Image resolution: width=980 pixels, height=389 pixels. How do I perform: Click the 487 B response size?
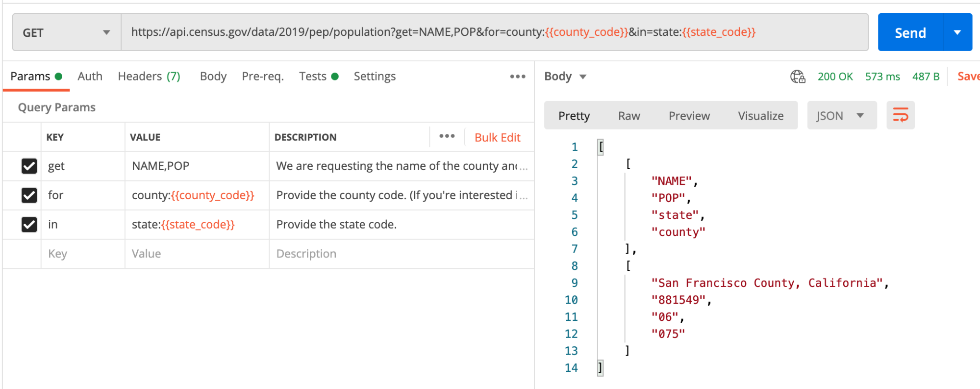click(x=926, y=77)
